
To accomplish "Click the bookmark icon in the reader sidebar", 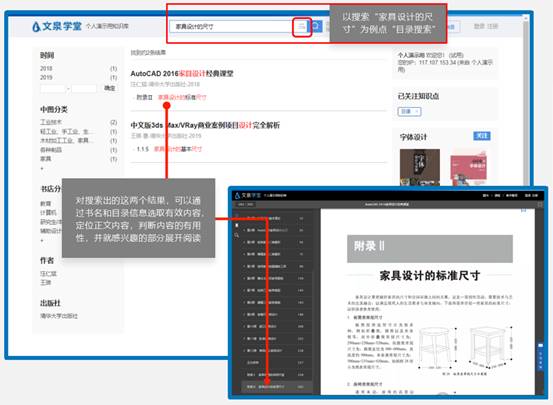I will click(x=236, y=225).
